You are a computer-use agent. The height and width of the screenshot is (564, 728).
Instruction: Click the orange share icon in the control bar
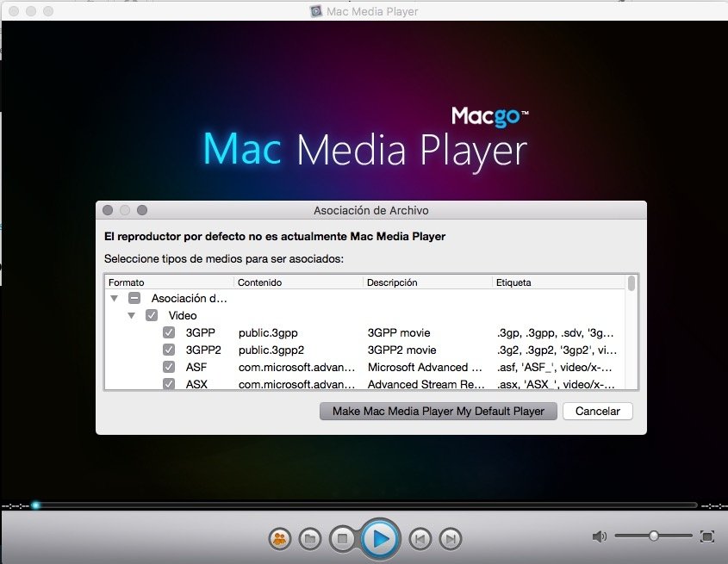279,539
